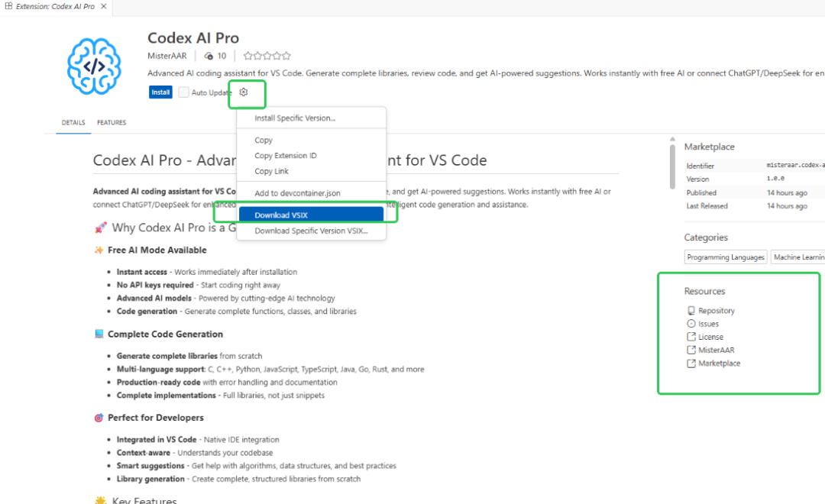
Task: Click the Free AI Mode Available heading
Action: 157,250
